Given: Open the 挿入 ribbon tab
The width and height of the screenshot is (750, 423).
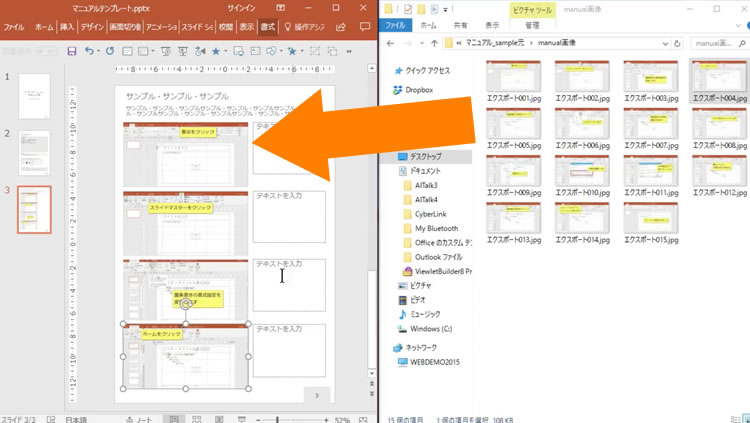Looking at the screenshot, I should tap(66, 27).
